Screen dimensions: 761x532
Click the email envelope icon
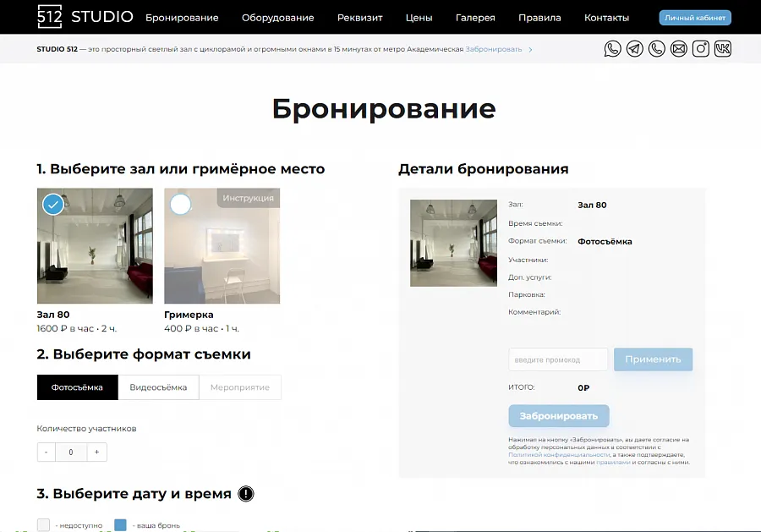(678, 49)
